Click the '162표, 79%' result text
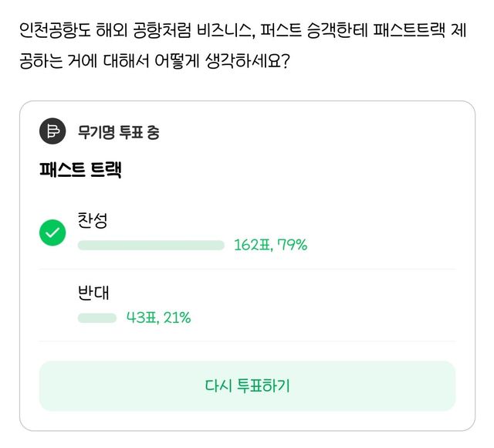 (x=270, y=246)
